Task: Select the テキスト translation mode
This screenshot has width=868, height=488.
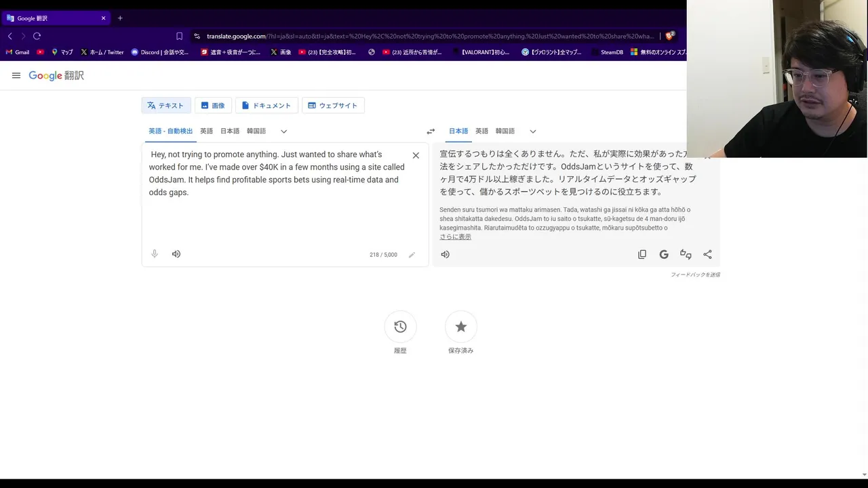Action: [166, 106]
